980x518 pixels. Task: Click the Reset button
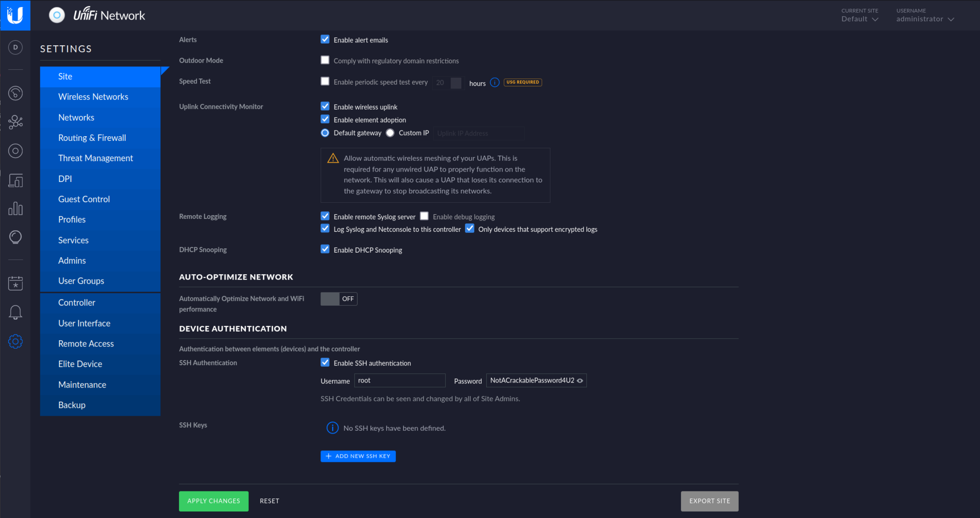(269, 501)
